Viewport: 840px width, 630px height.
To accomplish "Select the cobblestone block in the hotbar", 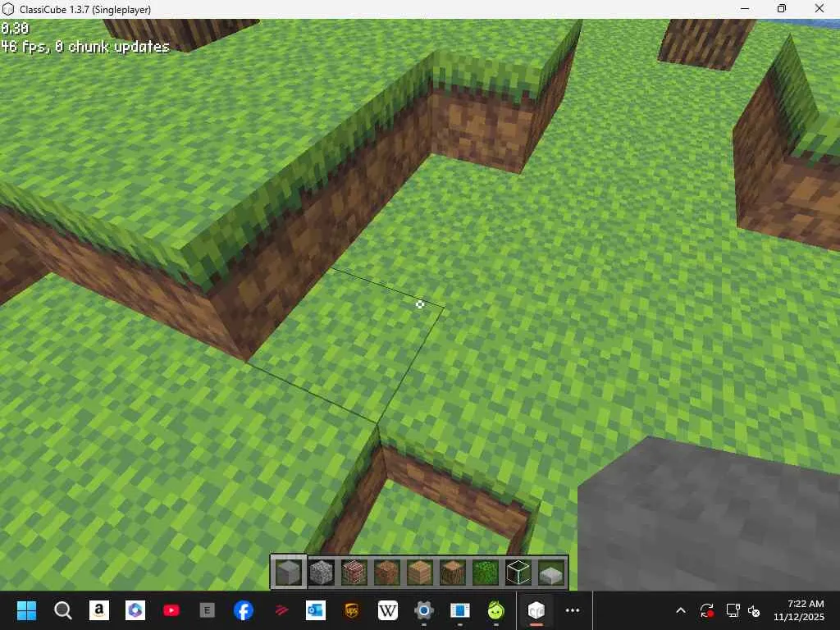I will pos(322,572).
